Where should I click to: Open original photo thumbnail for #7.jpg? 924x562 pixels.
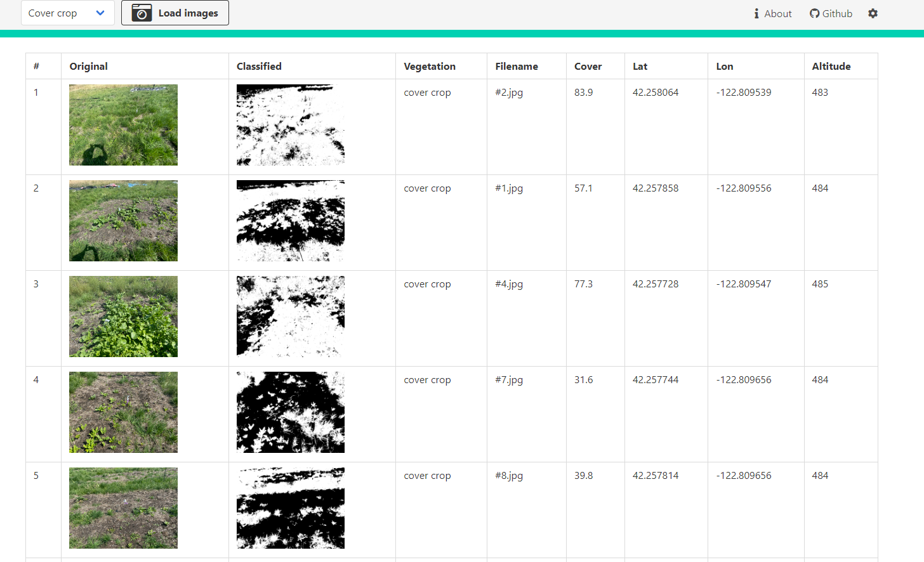(x=123, y=412)
